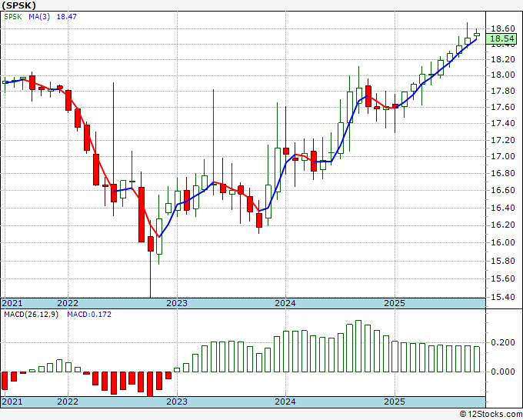Click the 16.80 price axis label
This screenshot has height=420, width=523.
point(503,173)
